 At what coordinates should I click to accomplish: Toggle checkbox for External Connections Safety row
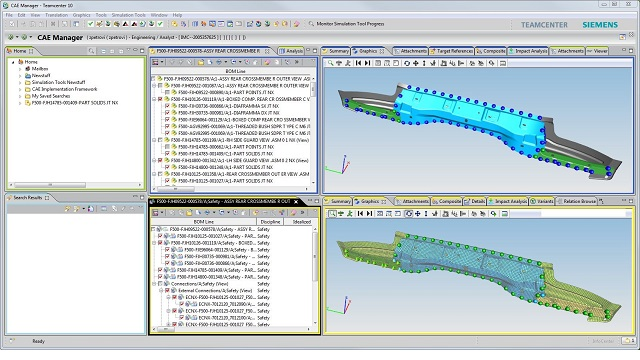point(167,291)
